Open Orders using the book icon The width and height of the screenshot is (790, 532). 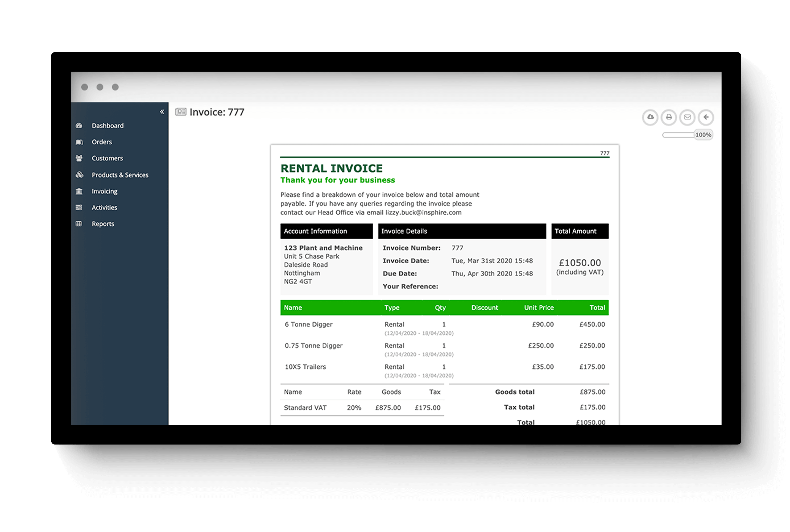[79, 142]
